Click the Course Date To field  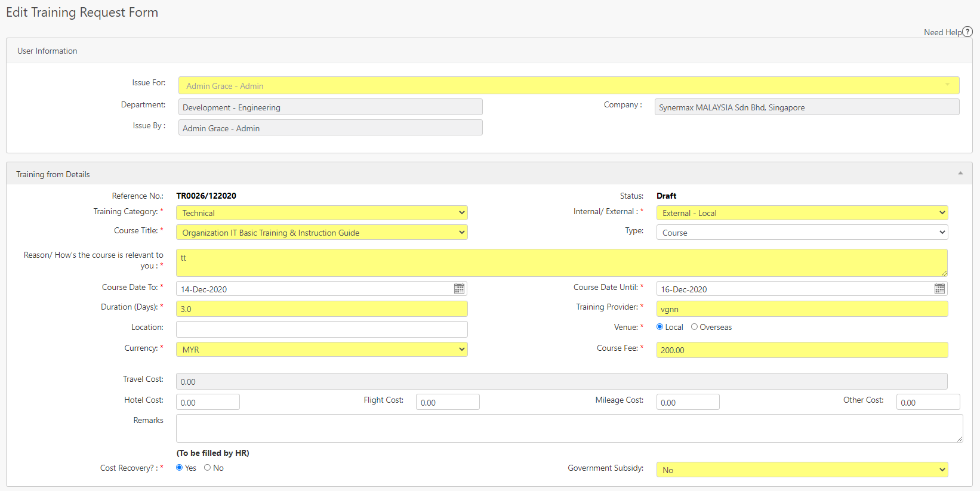point(322,289)
